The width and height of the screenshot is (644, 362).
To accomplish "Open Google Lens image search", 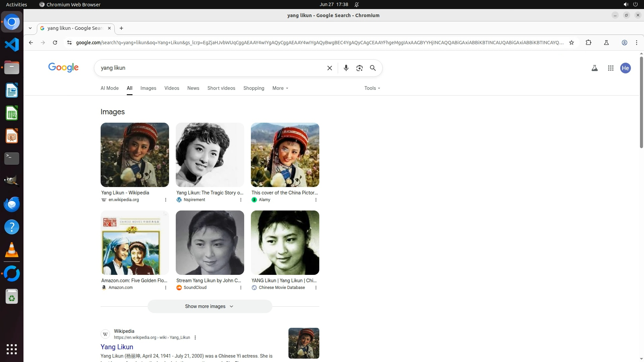I will point(359,68).
